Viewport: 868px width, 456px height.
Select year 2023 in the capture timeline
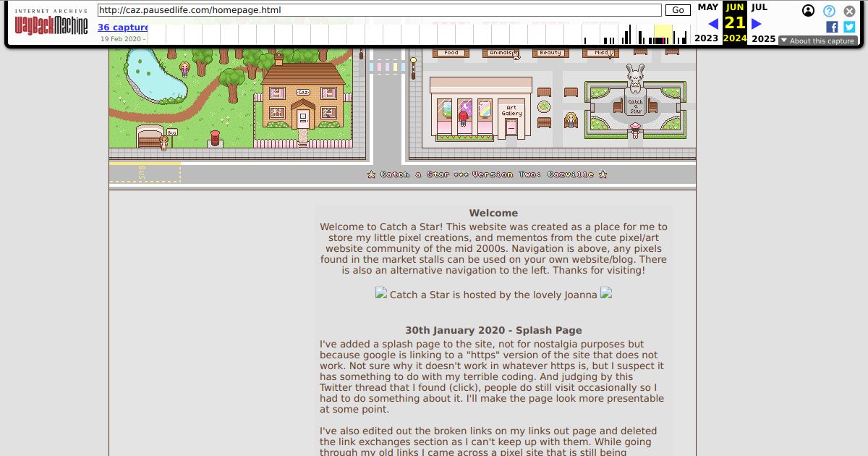point(705,37)
